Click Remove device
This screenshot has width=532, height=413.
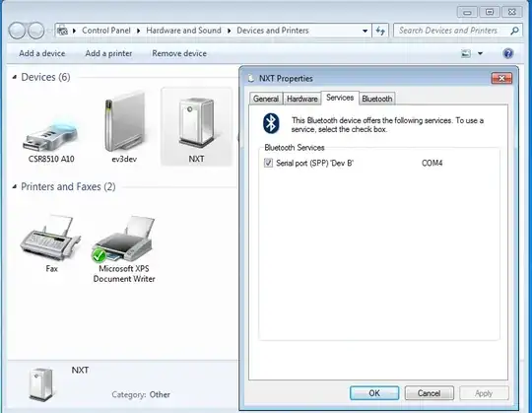(x=179, y=53)
